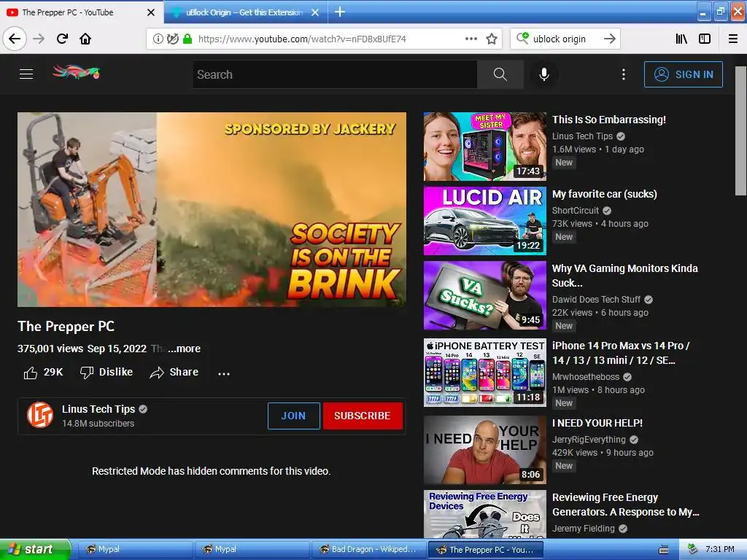
Task: Click the search engine magnifier icon
Action: [522, 38]
